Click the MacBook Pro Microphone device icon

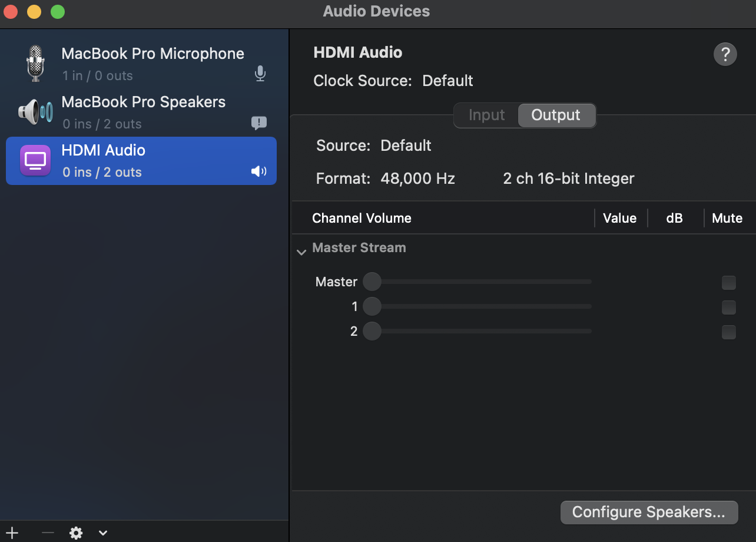[35, 63]
